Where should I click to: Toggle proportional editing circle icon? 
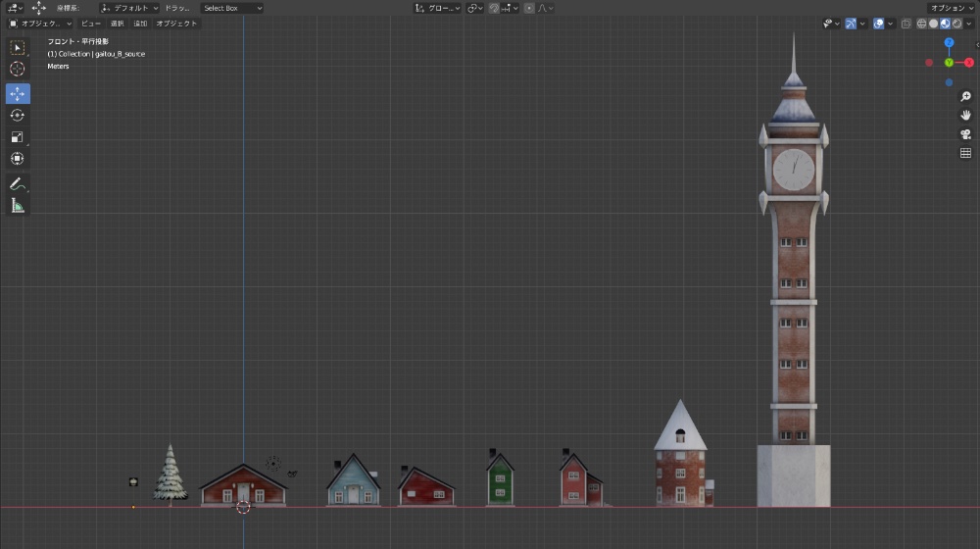(x=529, y=8)
